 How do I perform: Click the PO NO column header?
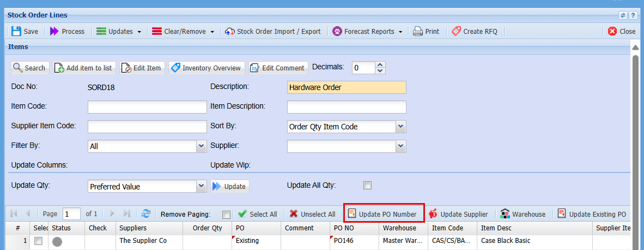[355, 228]
